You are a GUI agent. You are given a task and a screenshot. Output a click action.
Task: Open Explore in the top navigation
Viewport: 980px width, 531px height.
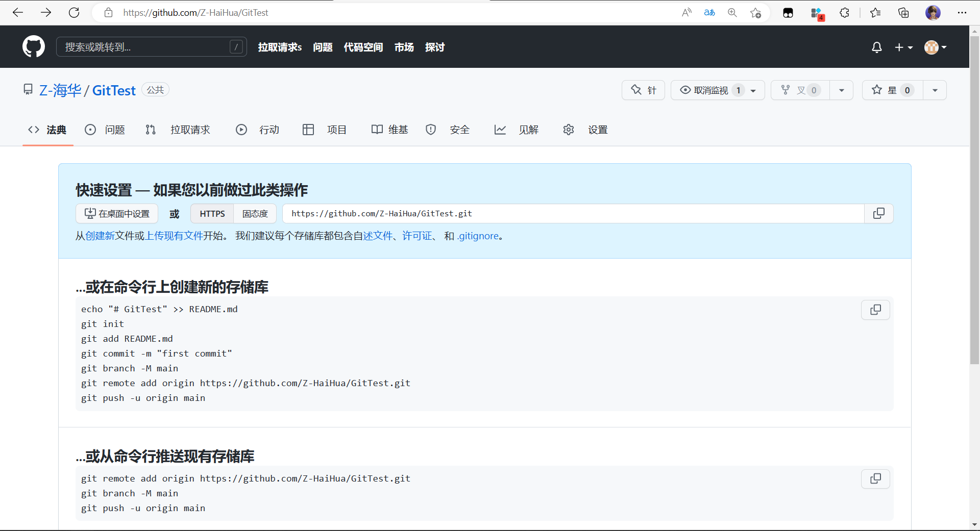point(435,47)
